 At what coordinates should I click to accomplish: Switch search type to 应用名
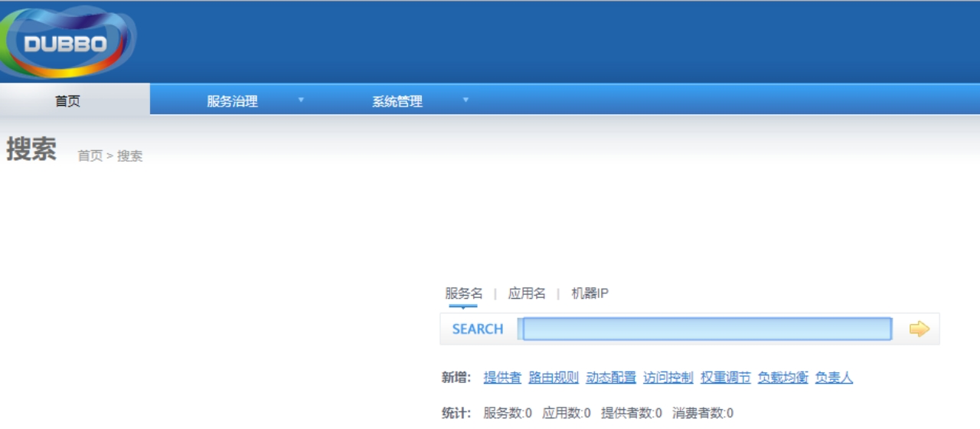click(527, 293)
